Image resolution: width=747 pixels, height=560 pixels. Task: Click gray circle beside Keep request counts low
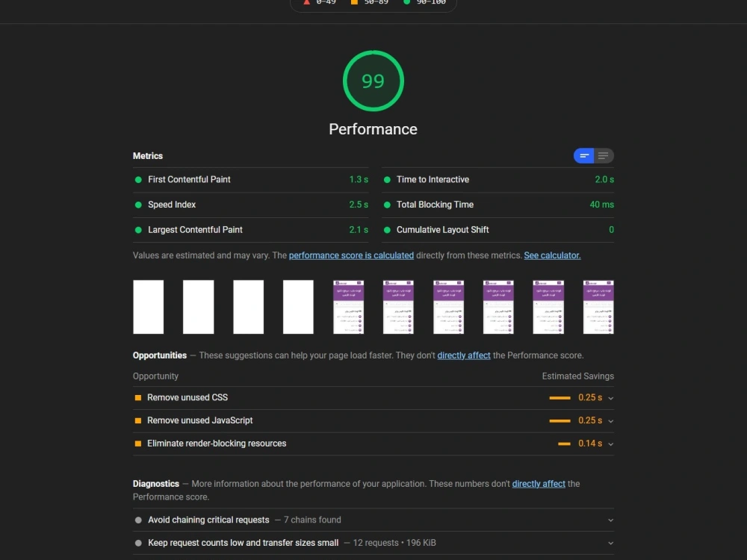(138, 543)
